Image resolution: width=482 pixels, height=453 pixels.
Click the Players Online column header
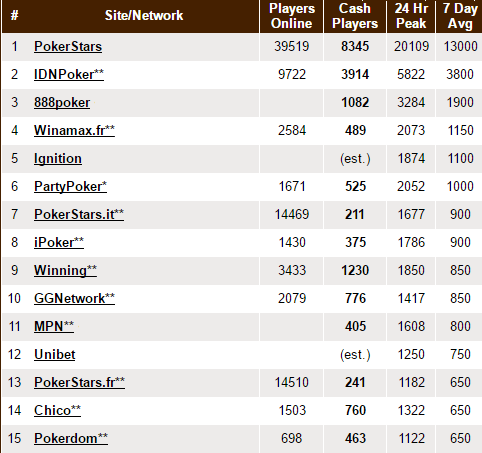292,16
